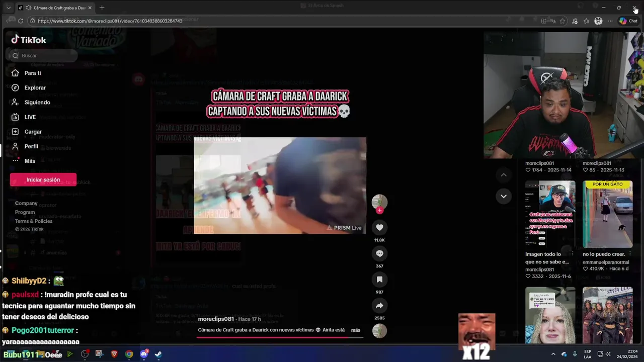Viewport: 644px width, 362px height.
Task: Seek in the video progress bar
Action: (x=280, y=337)
